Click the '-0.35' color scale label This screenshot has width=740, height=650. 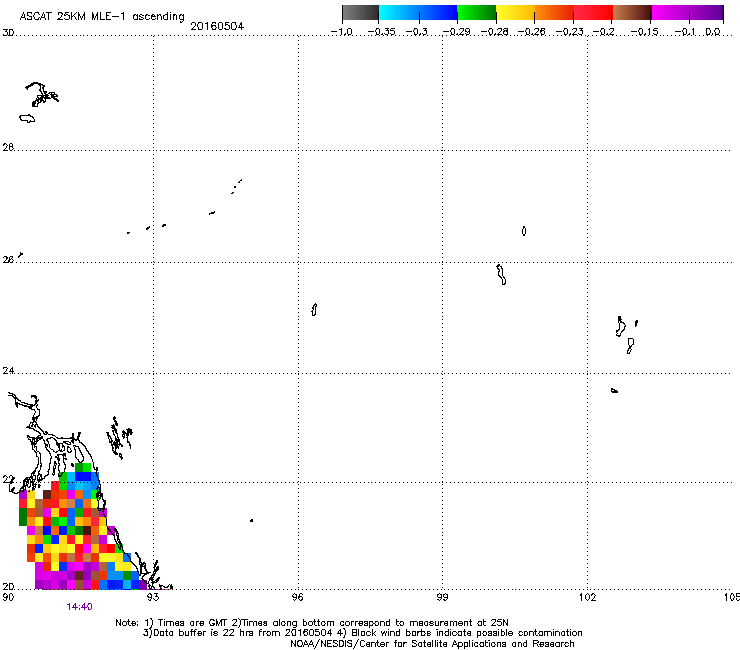(x=381, y=32)
